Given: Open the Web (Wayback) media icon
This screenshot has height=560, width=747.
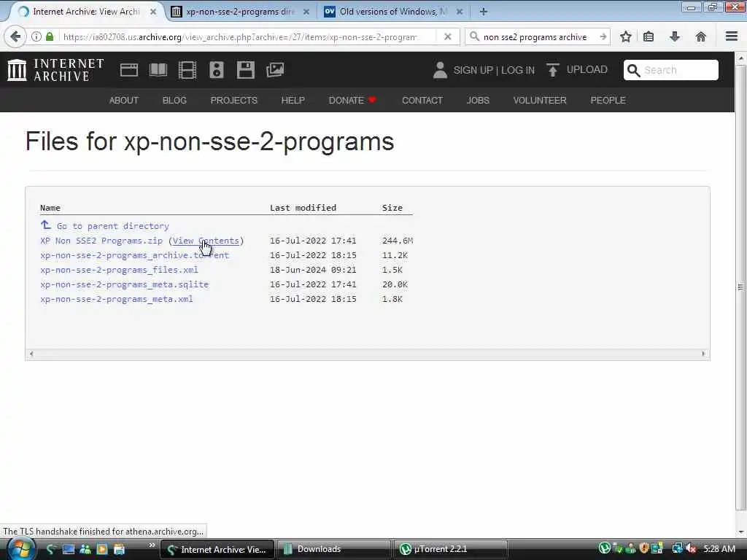Looking at the screenshot, I should point(128,70).
